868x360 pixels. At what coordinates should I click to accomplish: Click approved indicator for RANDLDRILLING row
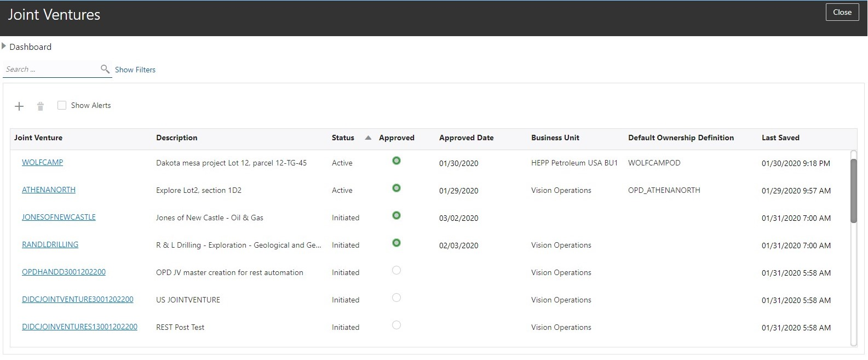tap(396, 243)
